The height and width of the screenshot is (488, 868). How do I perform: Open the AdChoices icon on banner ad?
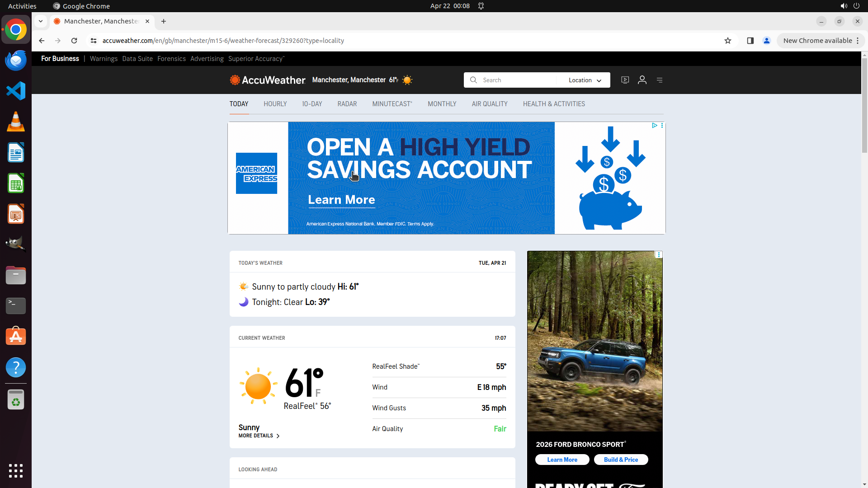click(654, 126)
